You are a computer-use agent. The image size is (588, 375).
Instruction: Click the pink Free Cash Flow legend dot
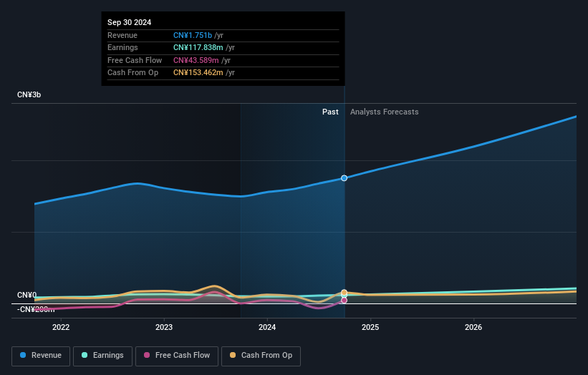(147, 355)
